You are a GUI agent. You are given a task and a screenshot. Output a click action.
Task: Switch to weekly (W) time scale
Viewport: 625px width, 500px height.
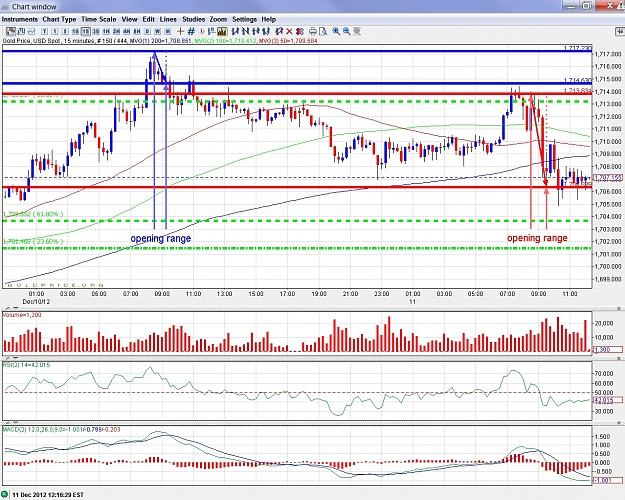coord(157,31)
